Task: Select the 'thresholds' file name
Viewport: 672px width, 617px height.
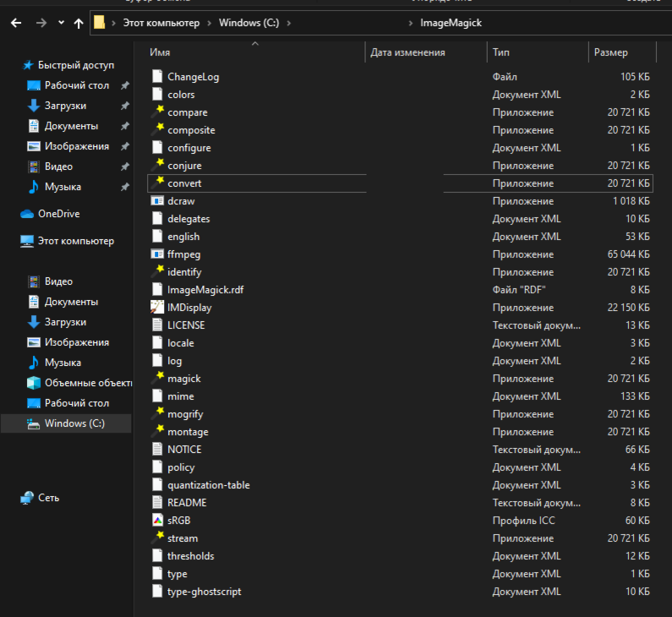Action: tap(190, 556)
